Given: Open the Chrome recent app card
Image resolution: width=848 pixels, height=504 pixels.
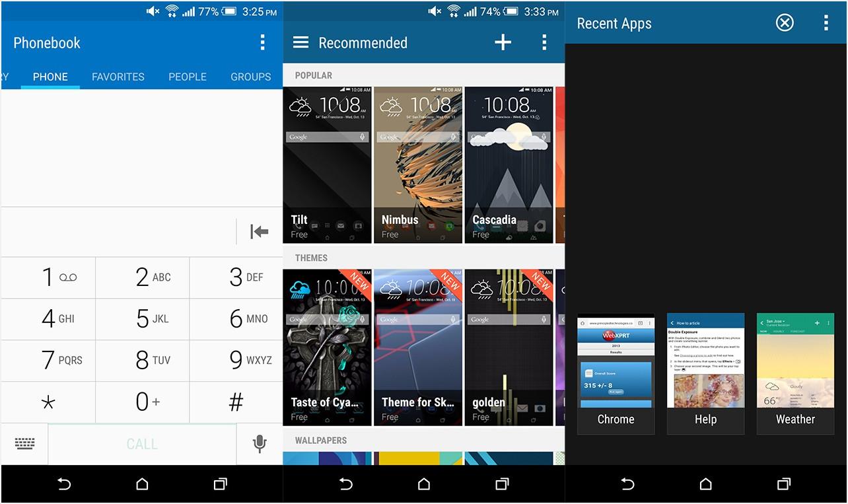Looking at the screenshot, I should coord(616,373).
